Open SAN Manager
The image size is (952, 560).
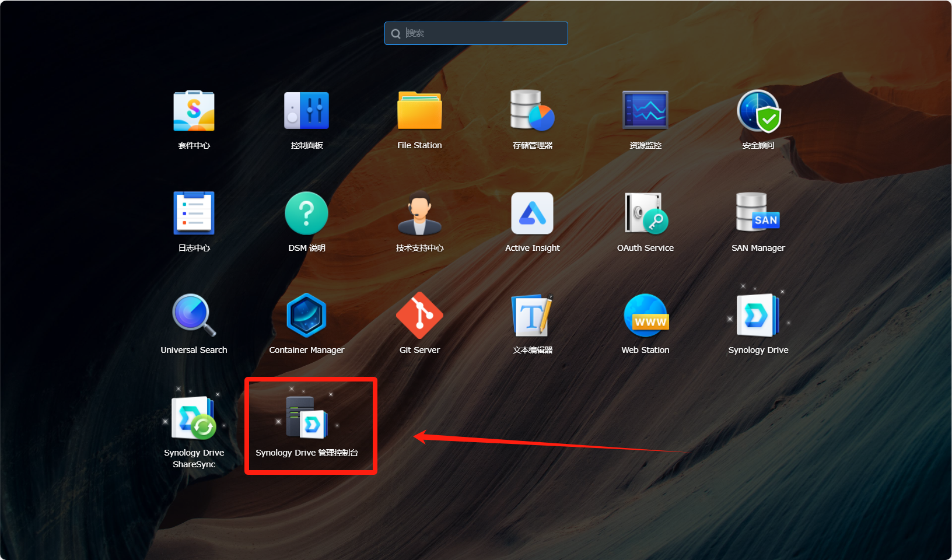(x=758, y=213)
